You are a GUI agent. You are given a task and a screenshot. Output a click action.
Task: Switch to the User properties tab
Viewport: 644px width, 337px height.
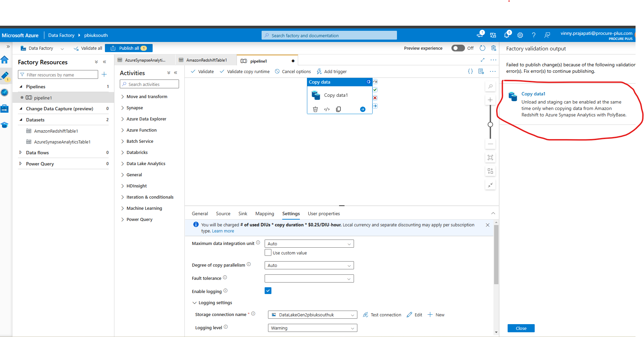click(324, 214)
